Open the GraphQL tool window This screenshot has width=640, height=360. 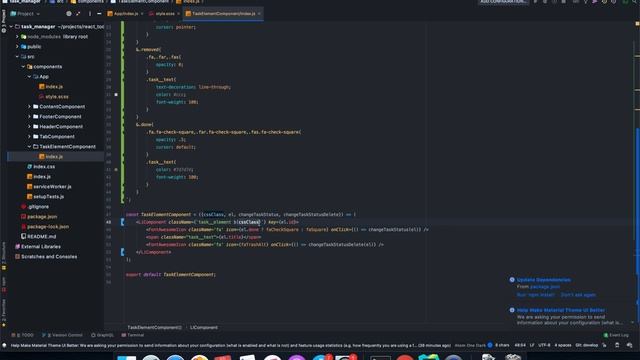[102, 335]
